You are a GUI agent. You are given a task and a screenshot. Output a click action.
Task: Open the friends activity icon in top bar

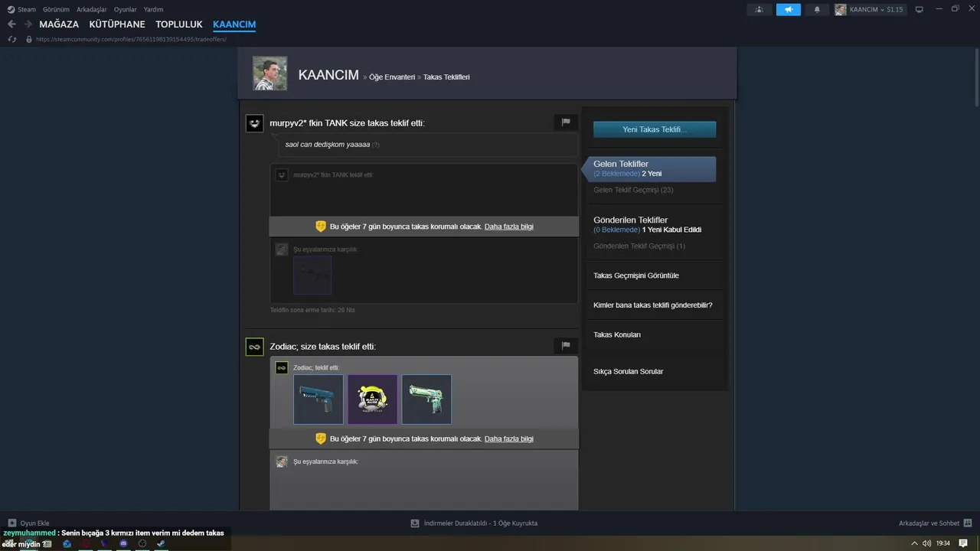point(759,10)
